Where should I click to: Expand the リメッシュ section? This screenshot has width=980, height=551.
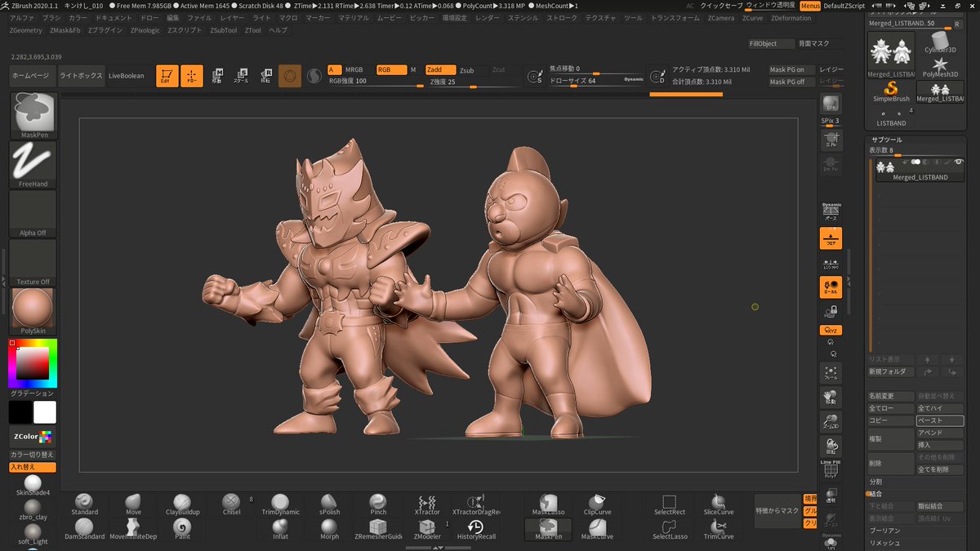coord(884,543)
